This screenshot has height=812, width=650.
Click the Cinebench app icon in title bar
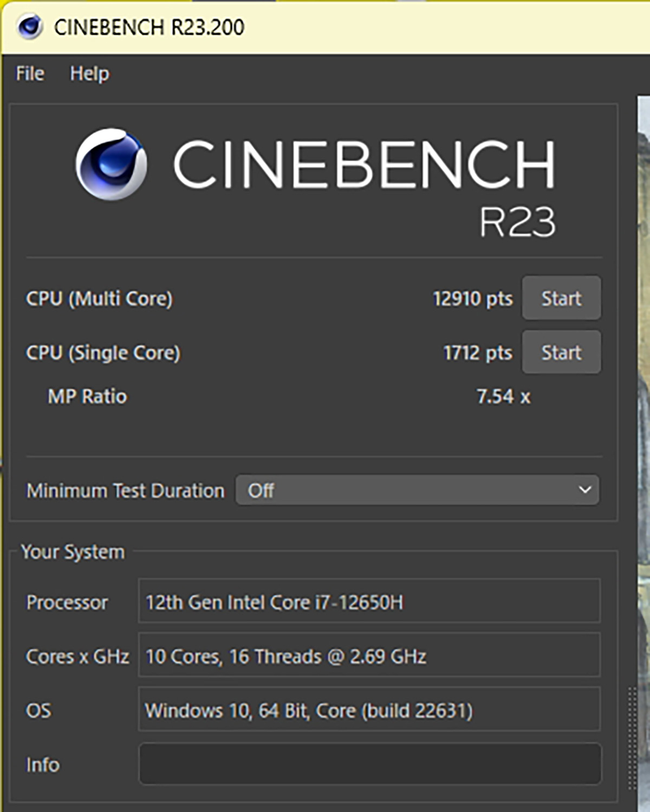(29, 27)
